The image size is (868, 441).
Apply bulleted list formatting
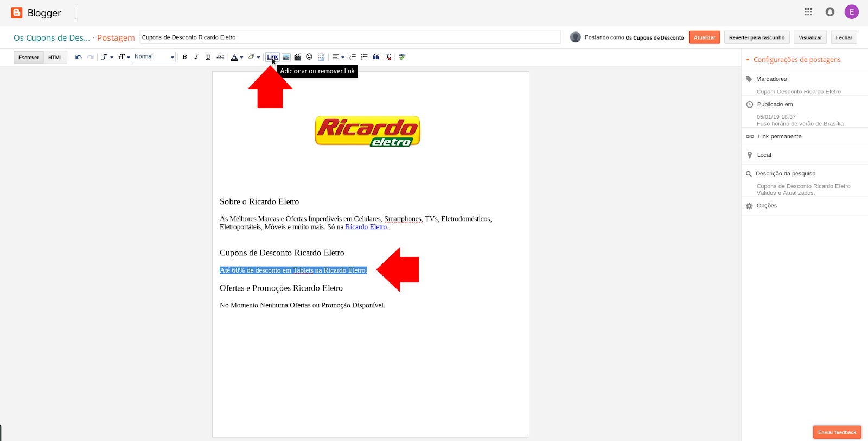tap(365, 57)
